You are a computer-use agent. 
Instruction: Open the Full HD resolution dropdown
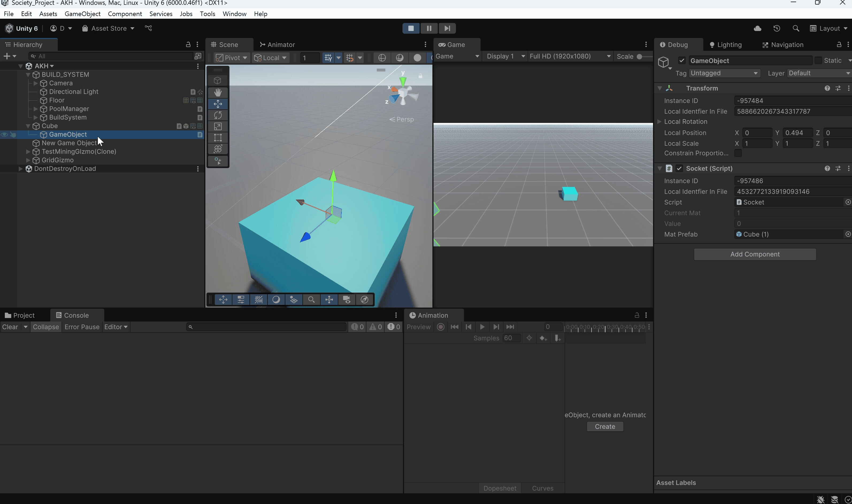(570, 56)
